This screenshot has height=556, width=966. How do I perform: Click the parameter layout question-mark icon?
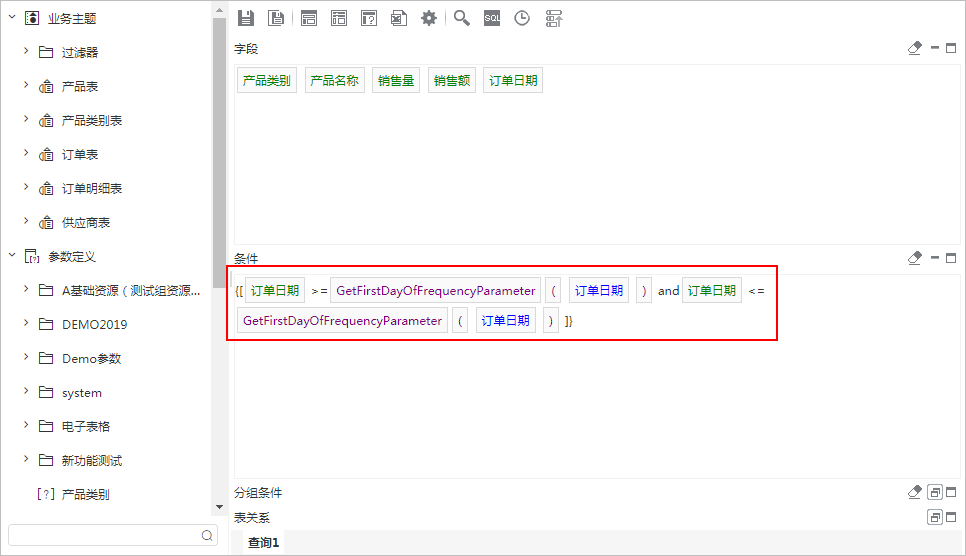pyautogui.click(x=368, y=18)
